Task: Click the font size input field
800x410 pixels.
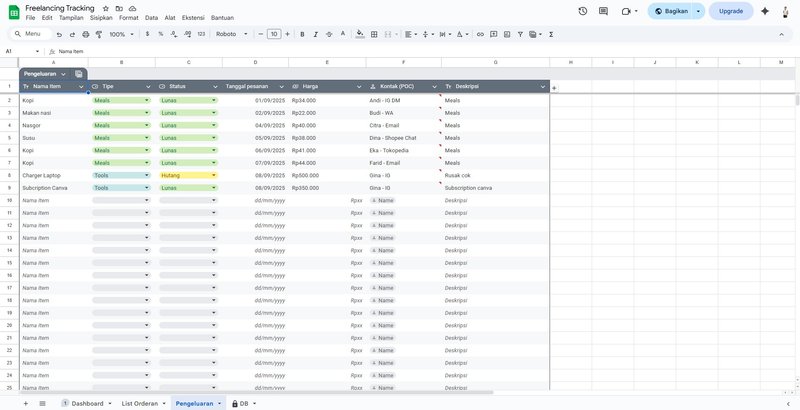Action: (x=274, y=34)
